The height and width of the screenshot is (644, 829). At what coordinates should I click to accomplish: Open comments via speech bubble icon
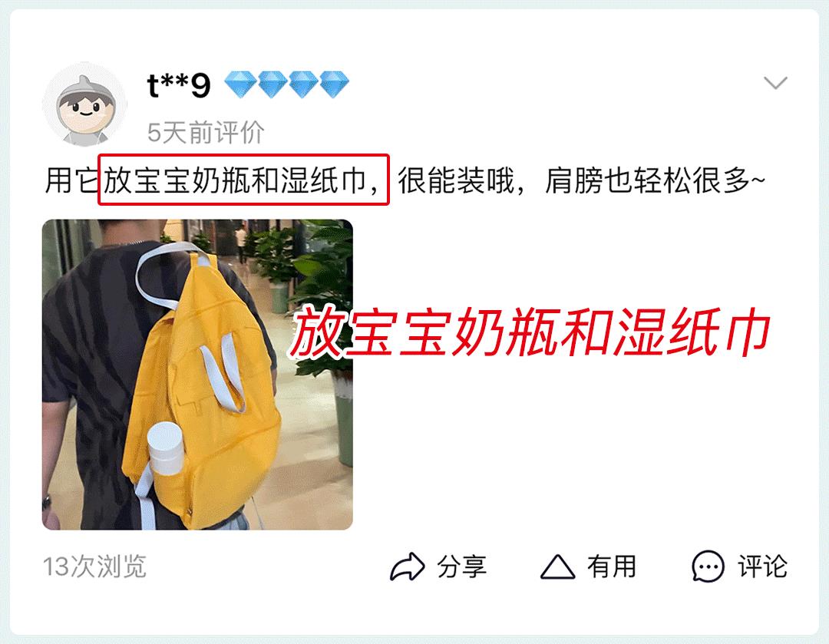pos(708,566)
